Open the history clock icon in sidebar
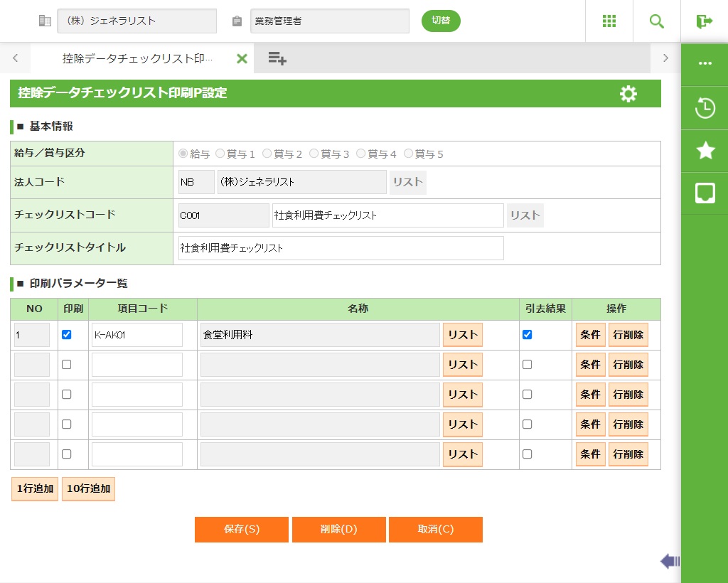Screen dimensions: 728x583 pyautogui.click(x=705, y=108)
